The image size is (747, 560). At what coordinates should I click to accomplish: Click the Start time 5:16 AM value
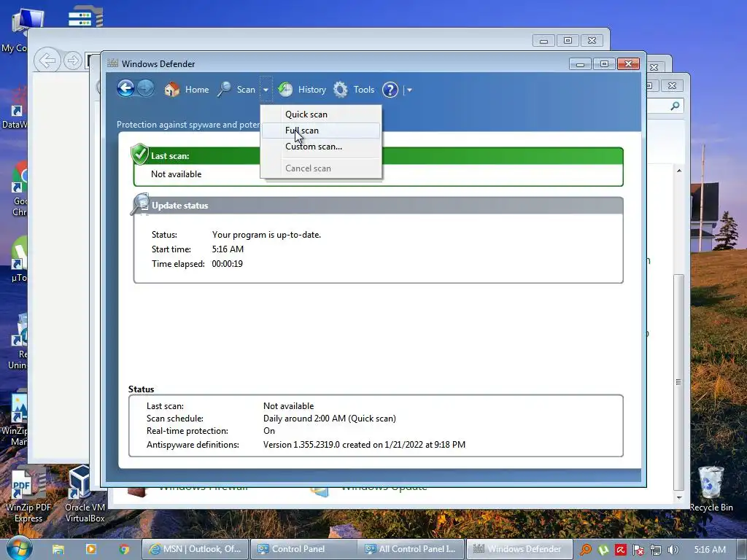(228, 249)
